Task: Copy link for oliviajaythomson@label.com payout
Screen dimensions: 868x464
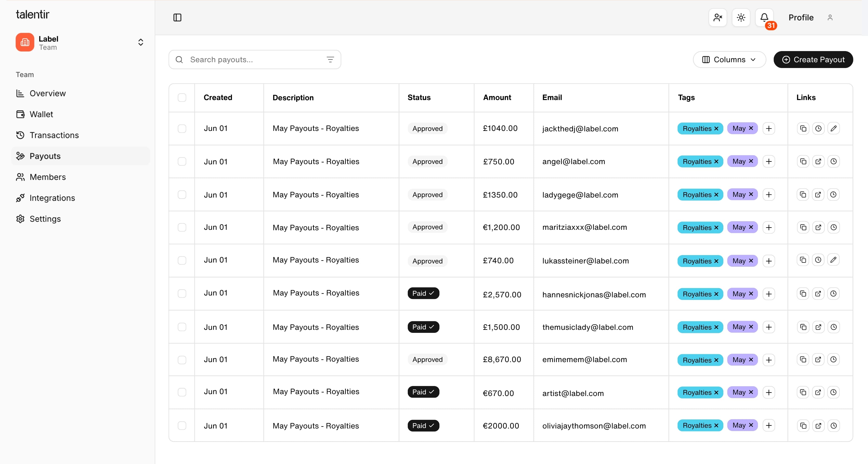Action: pos(803,426)
